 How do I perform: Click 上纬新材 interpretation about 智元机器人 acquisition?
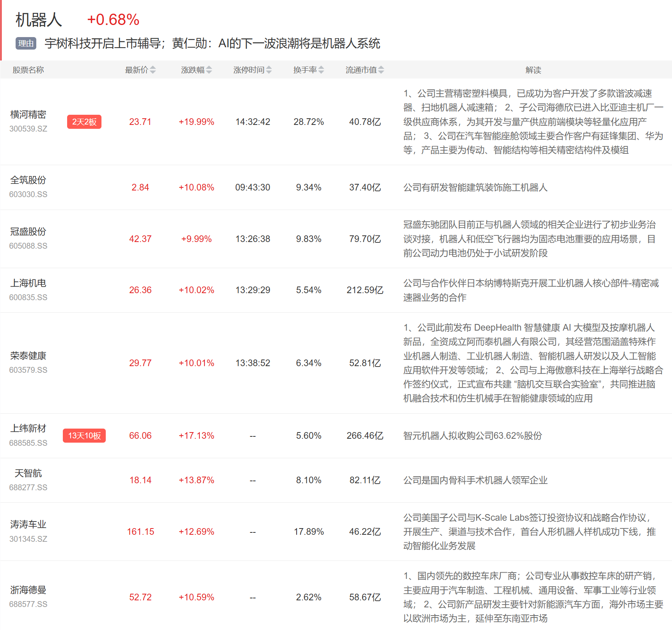473,436
